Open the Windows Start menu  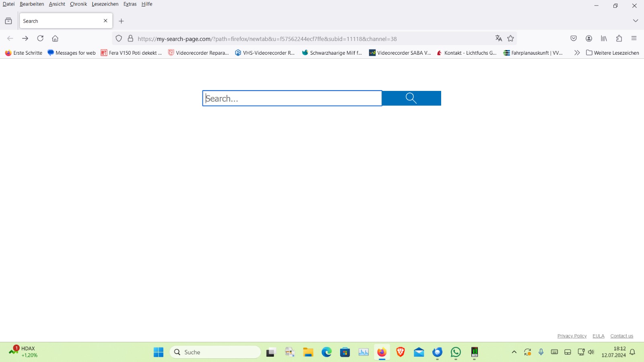point(159,352)
